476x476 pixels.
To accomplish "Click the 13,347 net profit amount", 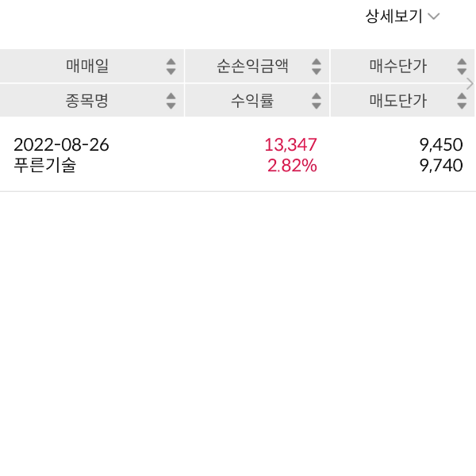I will click(x=290, y=145).
